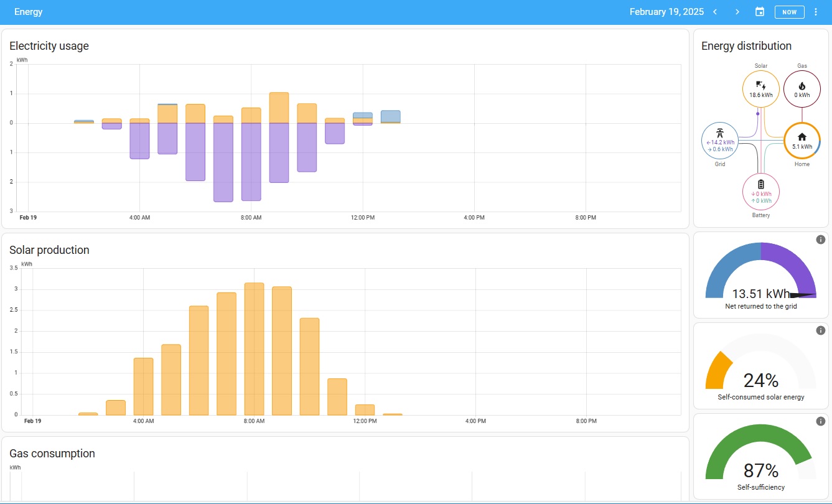832x504 pixels.
Task: Show info for Self-sufficiency gauge
Action: [820, 421]
